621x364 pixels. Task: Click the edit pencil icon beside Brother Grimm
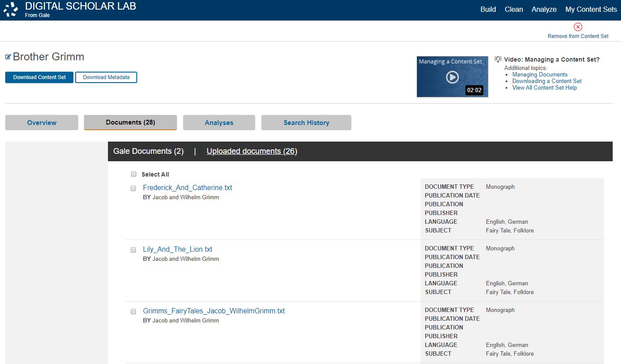7,56
